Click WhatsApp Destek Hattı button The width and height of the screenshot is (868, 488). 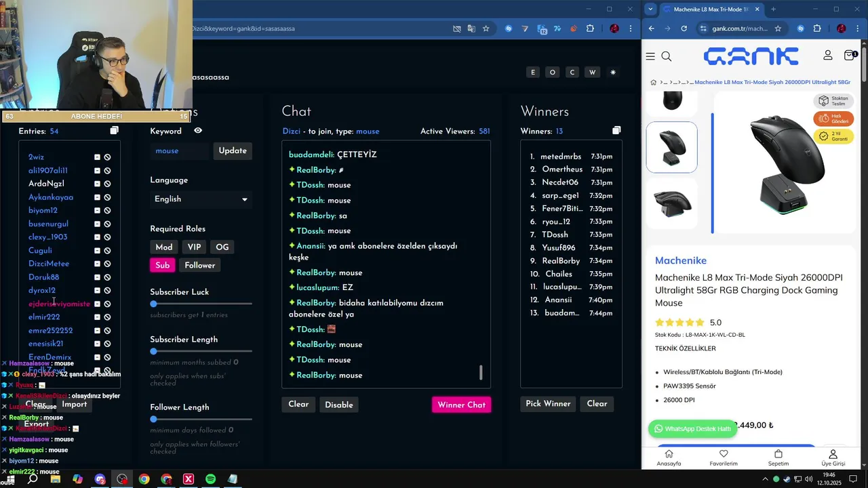click(692, 429)
